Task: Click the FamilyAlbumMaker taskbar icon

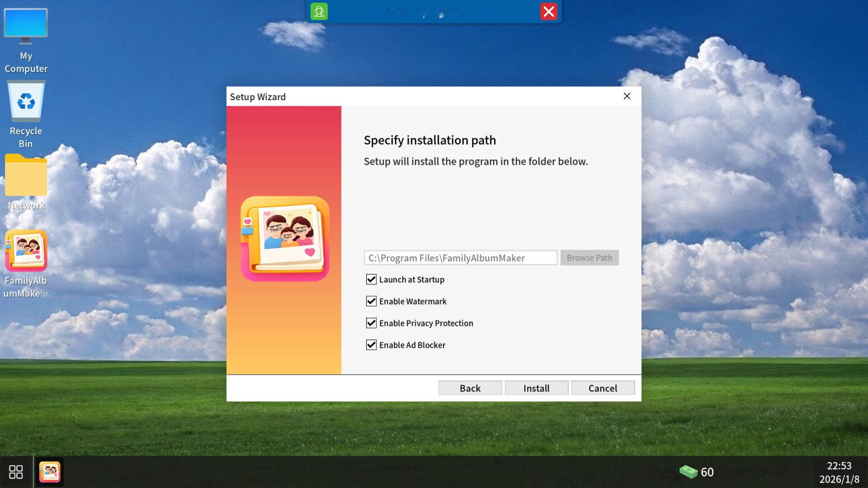Action: click(x=50, y=472)
